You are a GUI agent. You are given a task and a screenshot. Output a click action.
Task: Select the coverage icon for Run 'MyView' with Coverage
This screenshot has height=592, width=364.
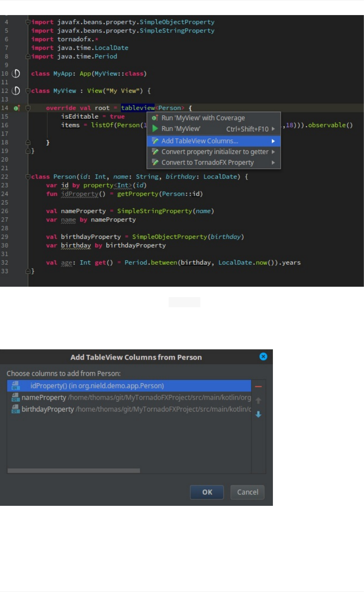click(155, 118)
